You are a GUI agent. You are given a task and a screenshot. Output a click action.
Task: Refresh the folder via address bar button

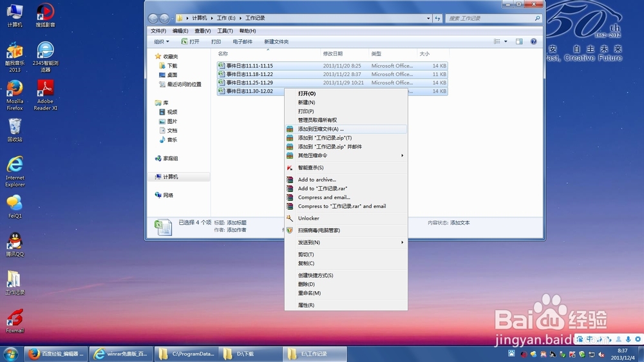pos(437,18)
